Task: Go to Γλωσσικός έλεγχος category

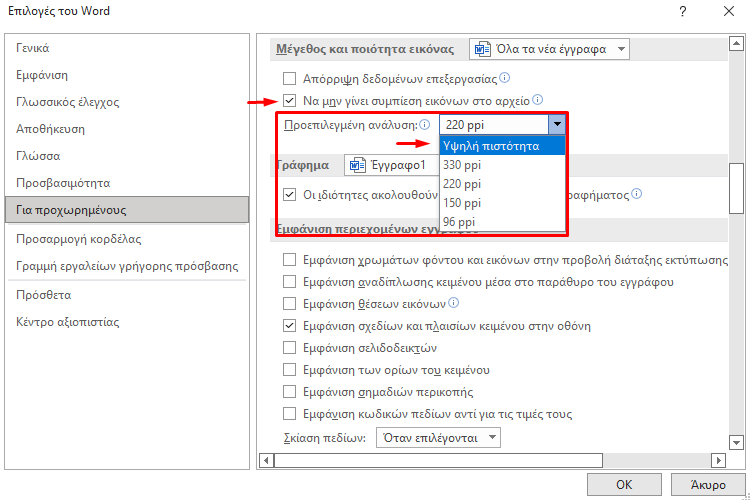Action: click(x=127, y=102)
